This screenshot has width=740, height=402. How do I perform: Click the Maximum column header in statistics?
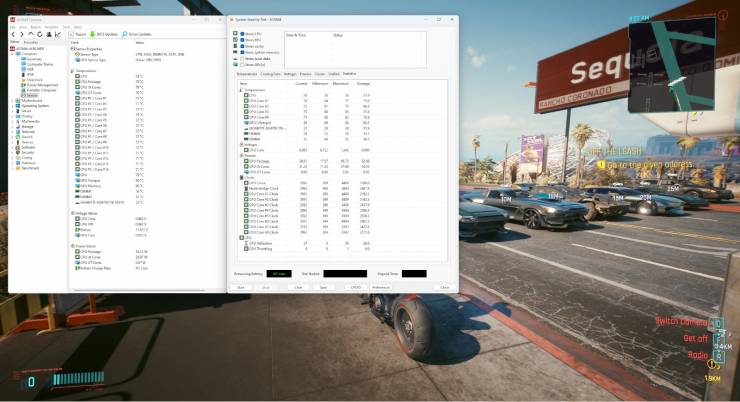click(341, 84)
